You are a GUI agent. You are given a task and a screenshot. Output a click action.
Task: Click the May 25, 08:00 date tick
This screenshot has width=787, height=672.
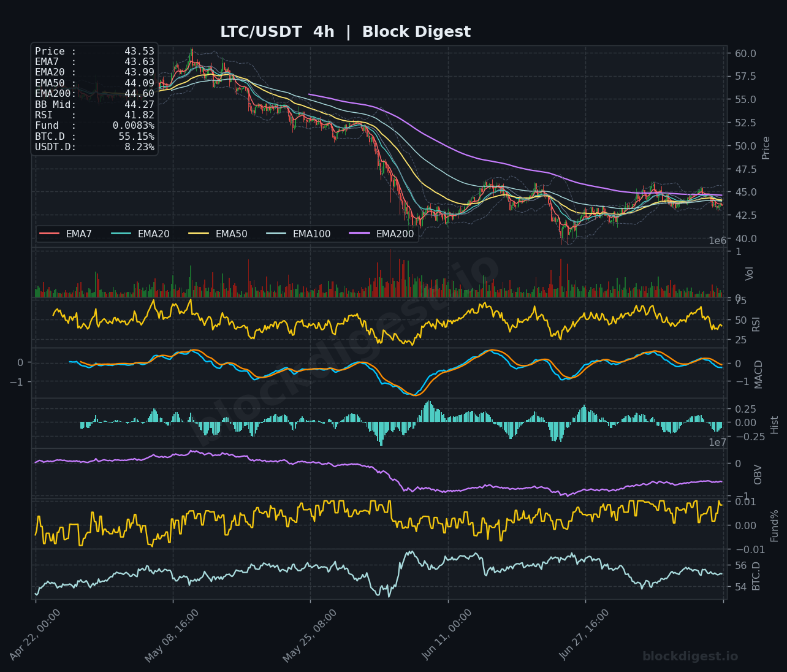click(310, 636)
